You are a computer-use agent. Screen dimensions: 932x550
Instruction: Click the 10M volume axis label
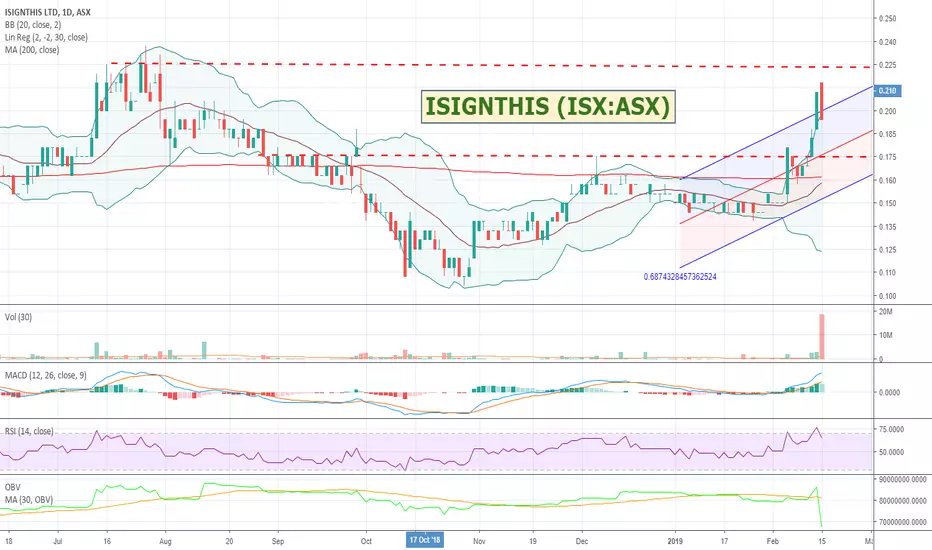(x=886, y=335)
